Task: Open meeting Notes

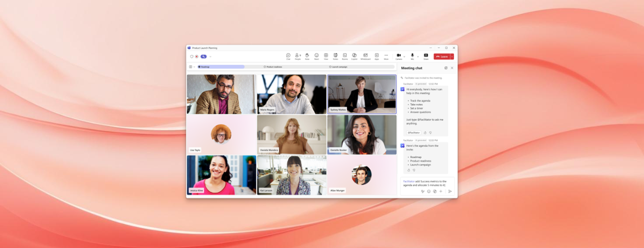Action: 335,56
